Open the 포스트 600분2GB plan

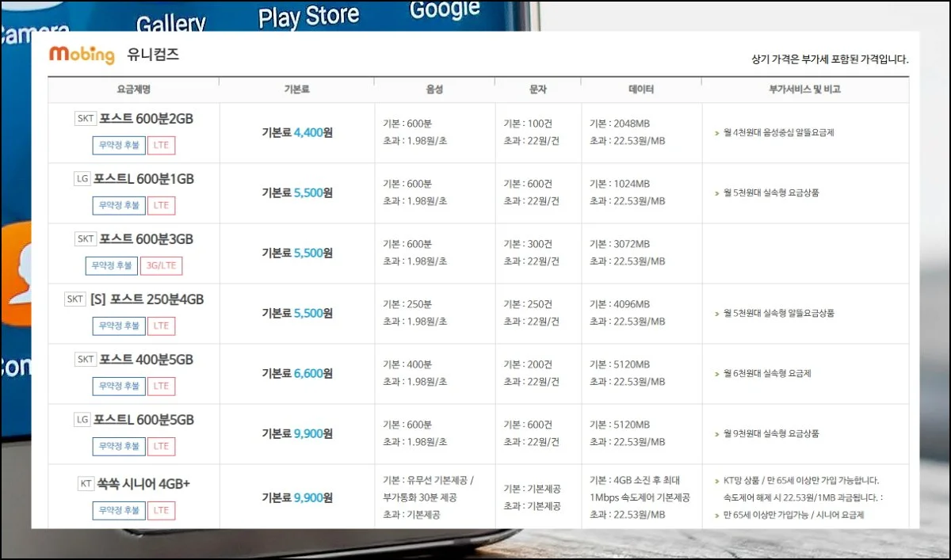(143, 119)
